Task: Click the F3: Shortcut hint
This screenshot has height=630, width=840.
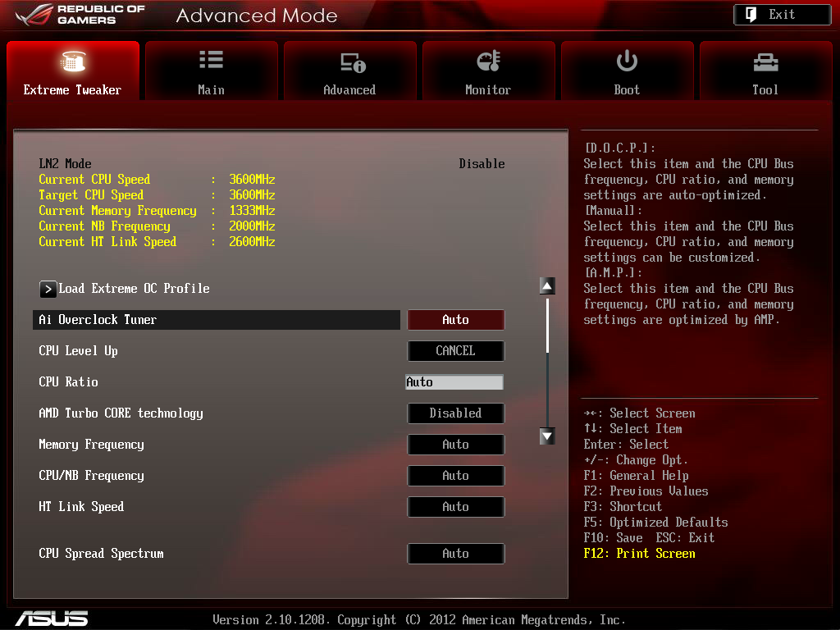Action: (x=623, y=507)
